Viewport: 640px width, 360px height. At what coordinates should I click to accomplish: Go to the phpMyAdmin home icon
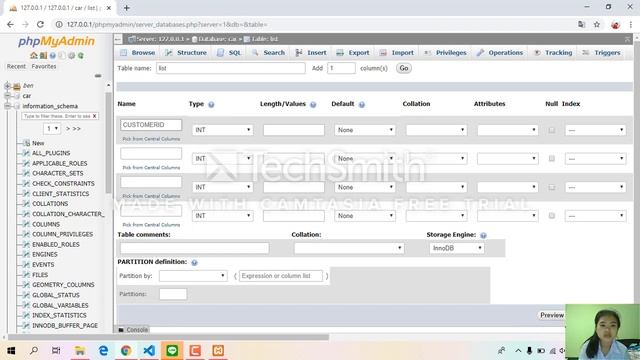(33, 56)
